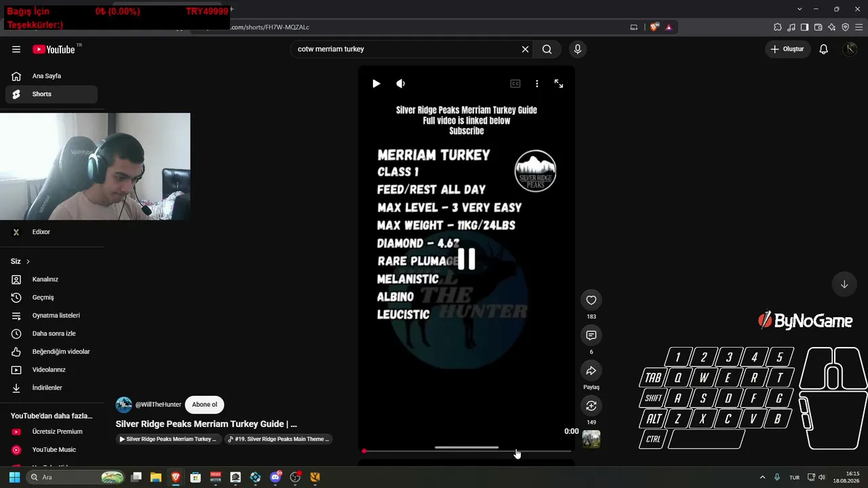This screenshot has height=488, width=868.
Task: Open the tab search dropdown chevron
Action: pyautogui.click(x=800, y=9)
